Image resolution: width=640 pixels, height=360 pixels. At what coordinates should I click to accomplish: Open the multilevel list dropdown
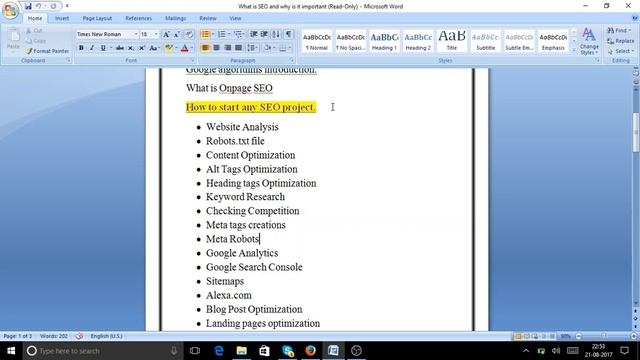tap(244, 34)
